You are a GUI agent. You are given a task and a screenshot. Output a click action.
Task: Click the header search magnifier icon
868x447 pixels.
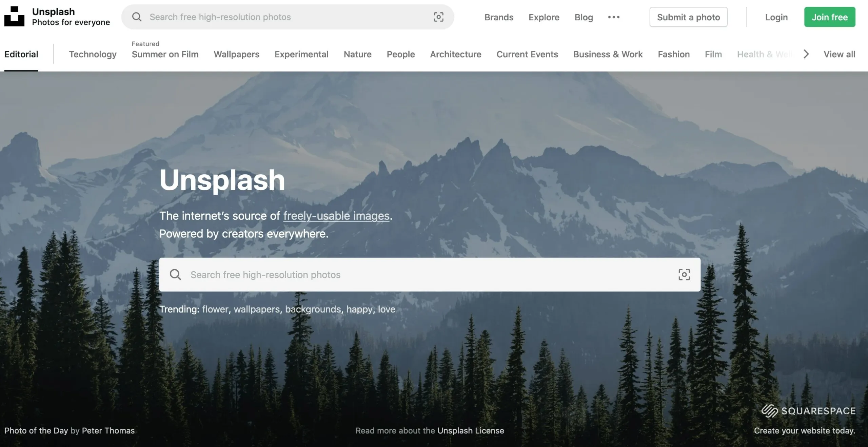coord(137,17)
